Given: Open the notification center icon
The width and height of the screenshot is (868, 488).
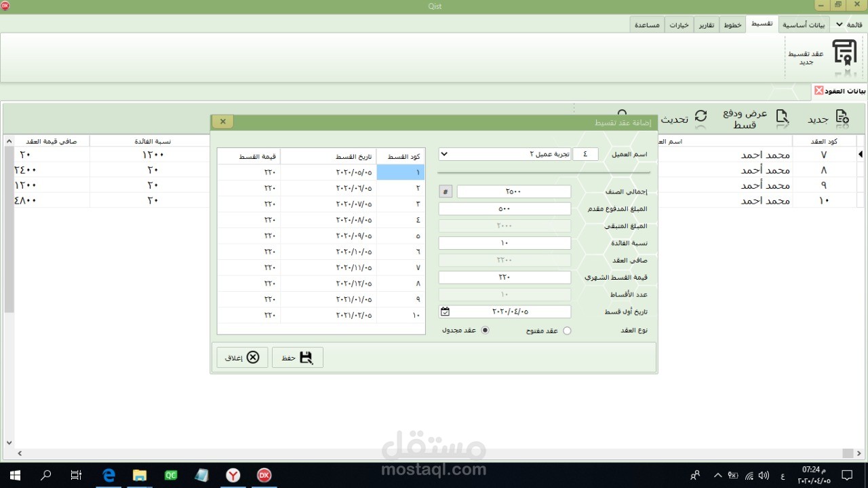Looking at the screenshot, I should 846,475.
